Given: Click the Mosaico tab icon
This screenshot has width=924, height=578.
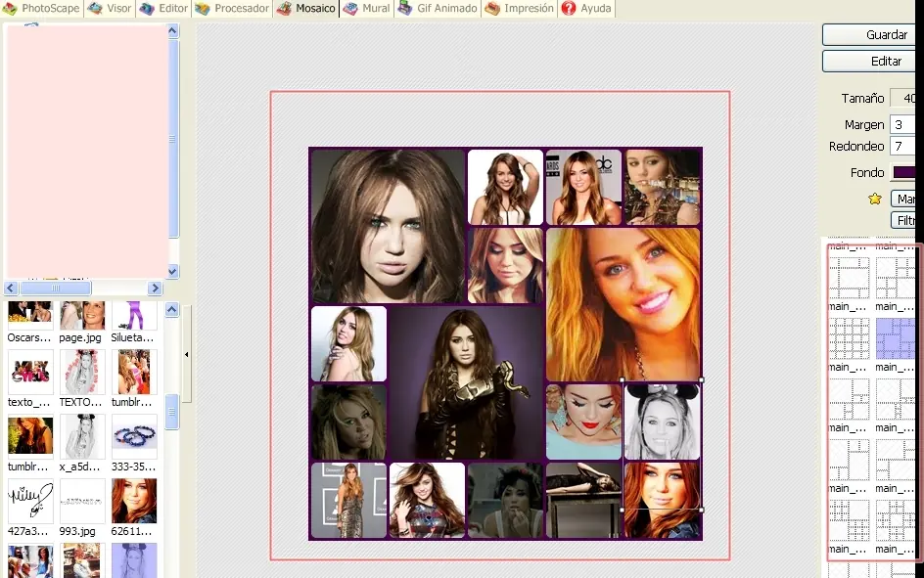Looking at the screenshot, I should coord(284,8).
